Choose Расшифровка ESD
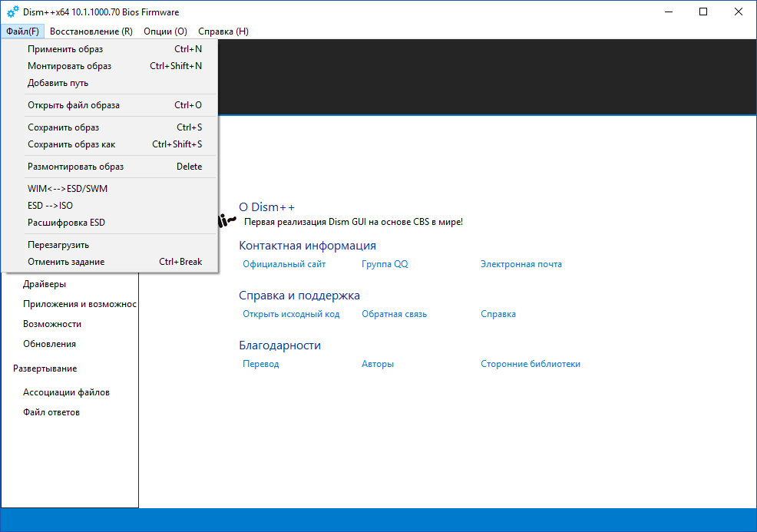 [x=110, y=222]
